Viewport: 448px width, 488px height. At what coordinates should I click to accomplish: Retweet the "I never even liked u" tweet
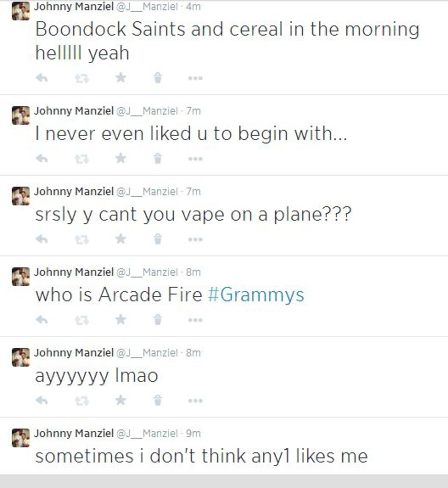coord(82,158)
